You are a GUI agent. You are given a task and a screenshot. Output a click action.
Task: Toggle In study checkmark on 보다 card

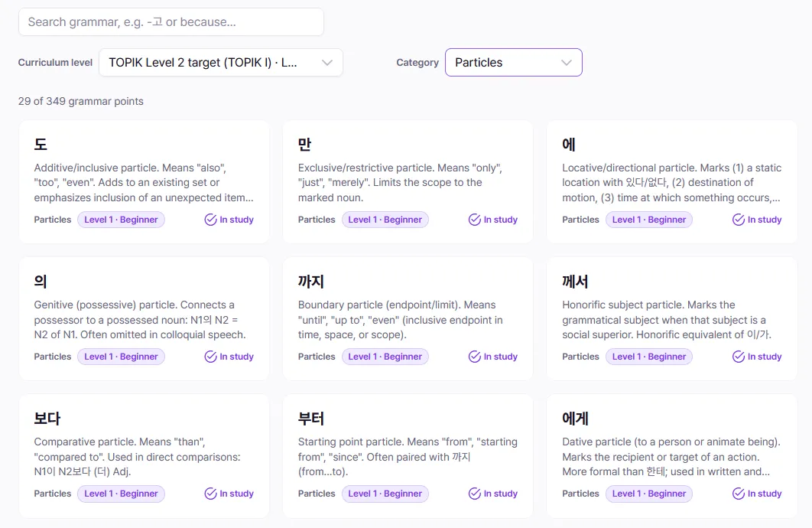tap(229, 494)
